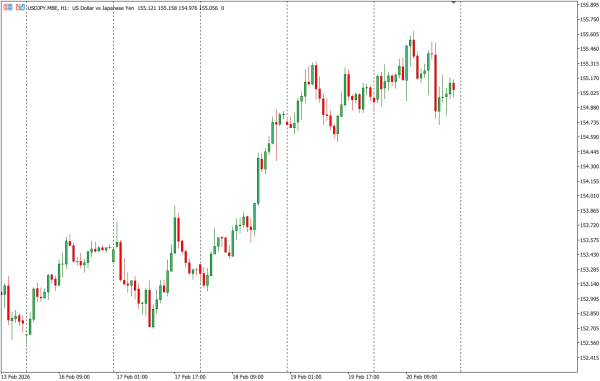Screen dimensions: 600x381
Task: Click the 155.895 price scale label
Action: [589, 5]
